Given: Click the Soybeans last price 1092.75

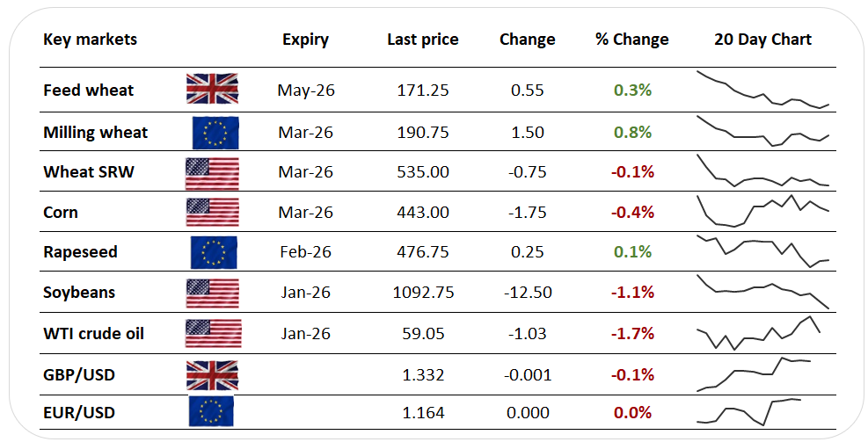Looking at the screenshot, I should (424, 292).
